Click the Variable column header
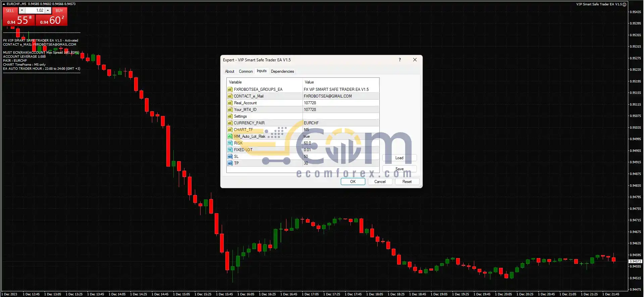Screen dimensions: 644x297 point(265,82)
